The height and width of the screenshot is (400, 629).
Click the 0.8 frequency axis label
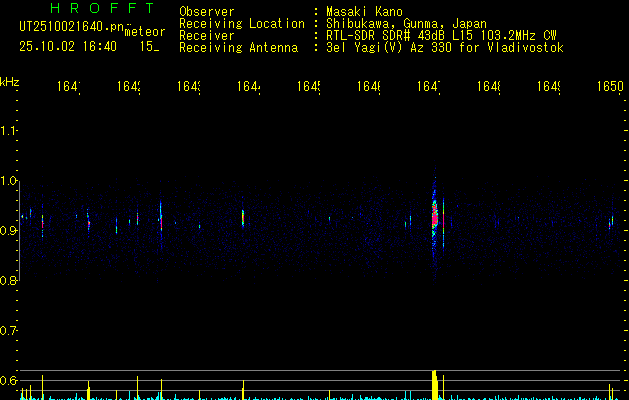[x=8, y=280]
